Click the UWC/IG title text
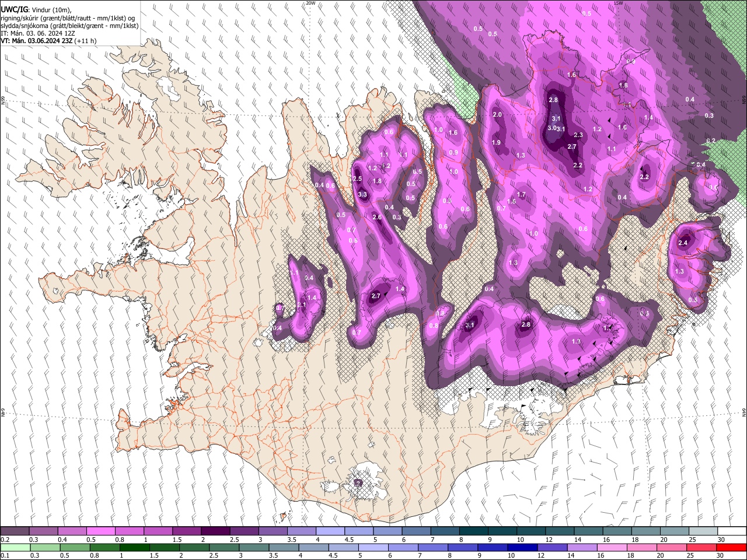The image size is (747, 560). 13,10
